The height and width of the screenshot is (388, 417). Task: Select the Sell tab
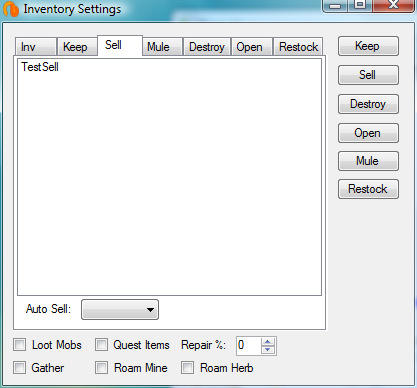point(120,45)
